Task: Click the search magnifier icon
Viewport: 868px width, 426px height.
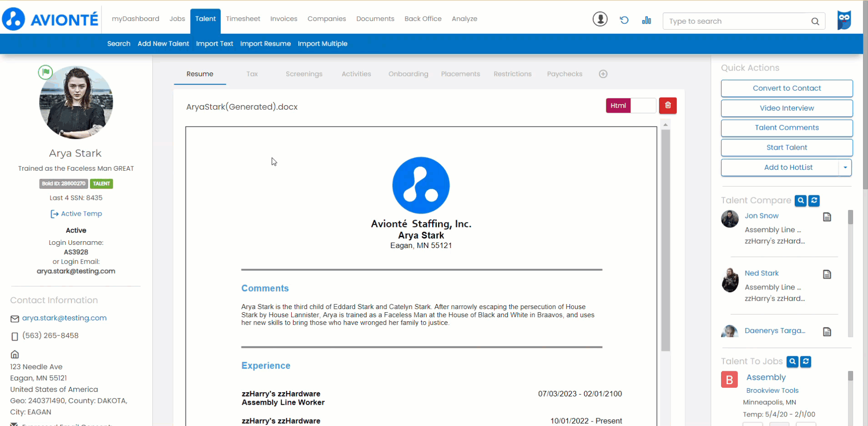Action: (815, 21)
